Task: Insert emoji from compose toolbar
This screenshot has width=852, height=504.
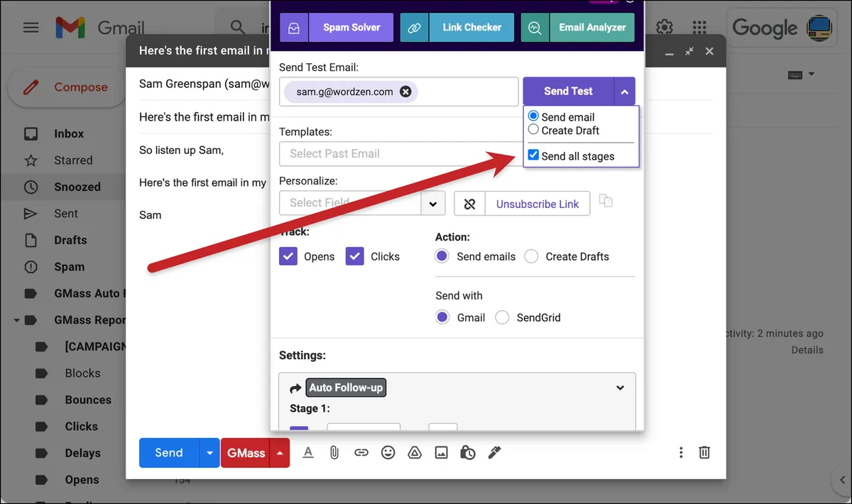Action: [x=388, y=452]
